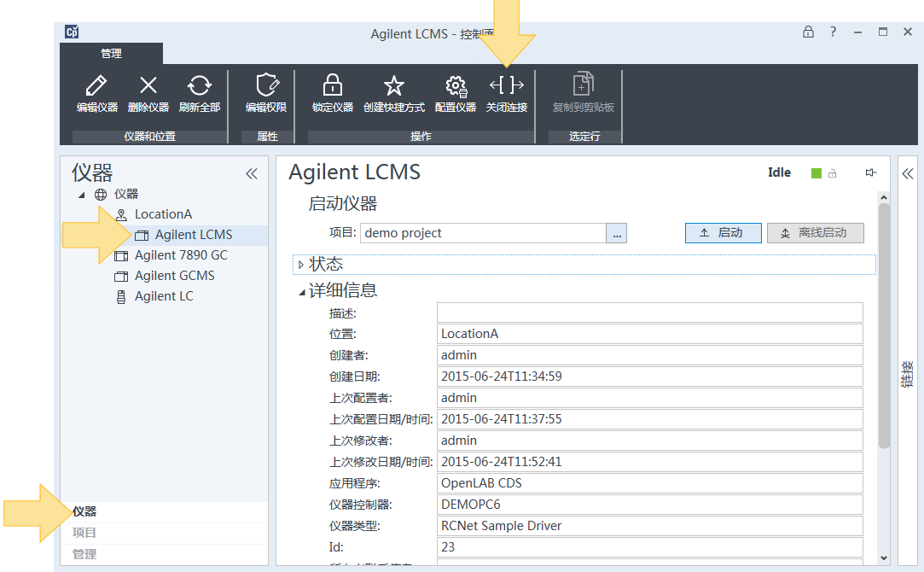Click the Id value 23
Image resolution: width=924 pixels, height=572 pixels.
coord(650,546)
